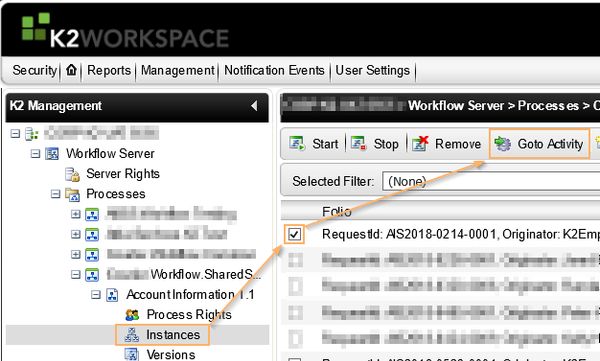Open Process Rights node
The width and height of the screenshot is (600, 361).
189,315
